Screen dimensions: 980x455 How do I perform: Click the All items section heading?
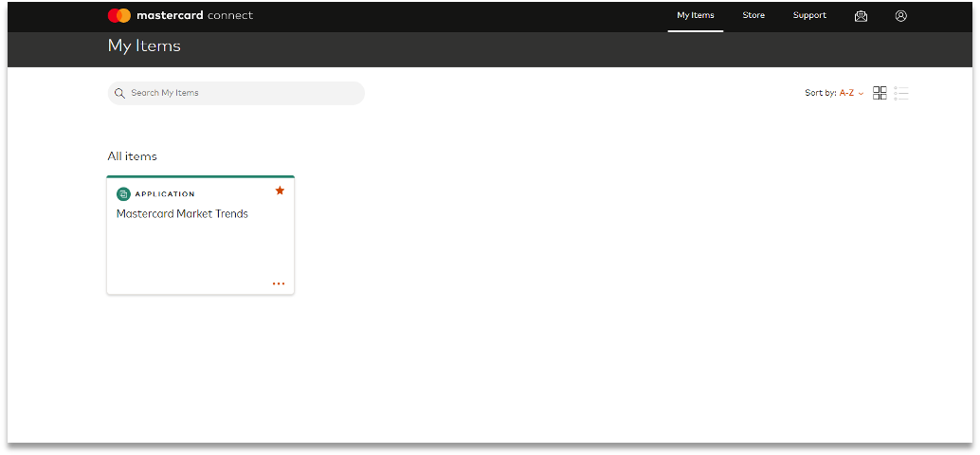click(132, 156)
